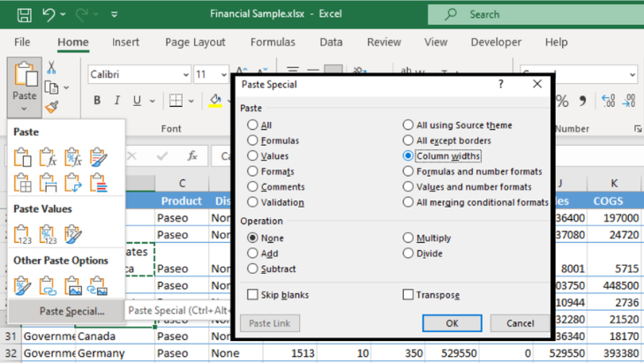644x363 pixels.
Task: Click the fx Insert Function icon
Action: tap(192, 156)
